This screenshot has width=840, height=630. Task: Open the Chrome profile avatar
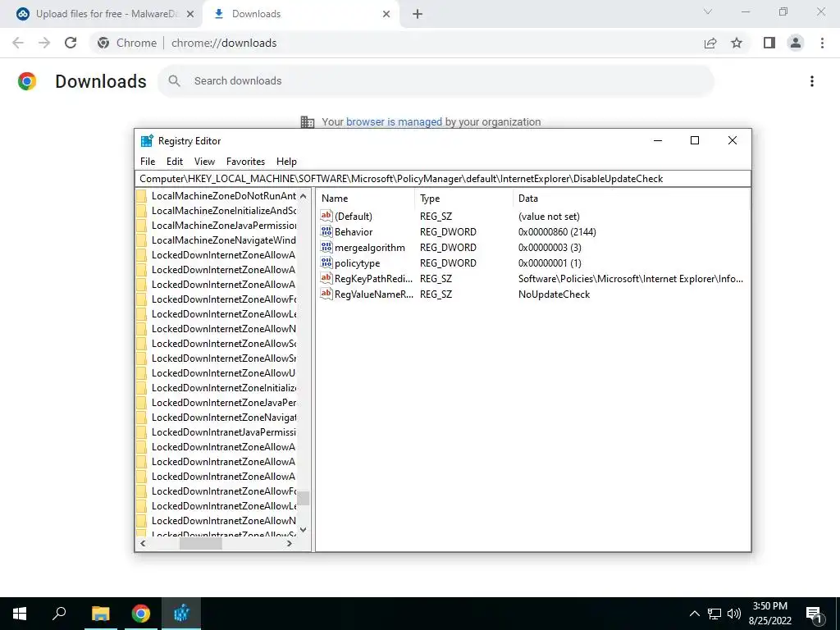click(x=796, y=43)
